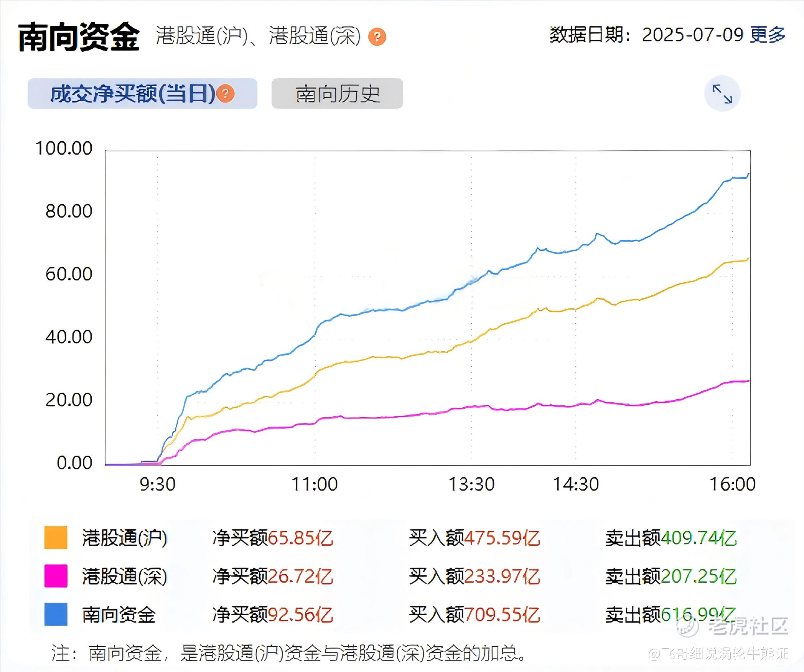This screenshot has height=672, width=804.
Task: Click the value 净买额92.56亿
Action: 273,614
